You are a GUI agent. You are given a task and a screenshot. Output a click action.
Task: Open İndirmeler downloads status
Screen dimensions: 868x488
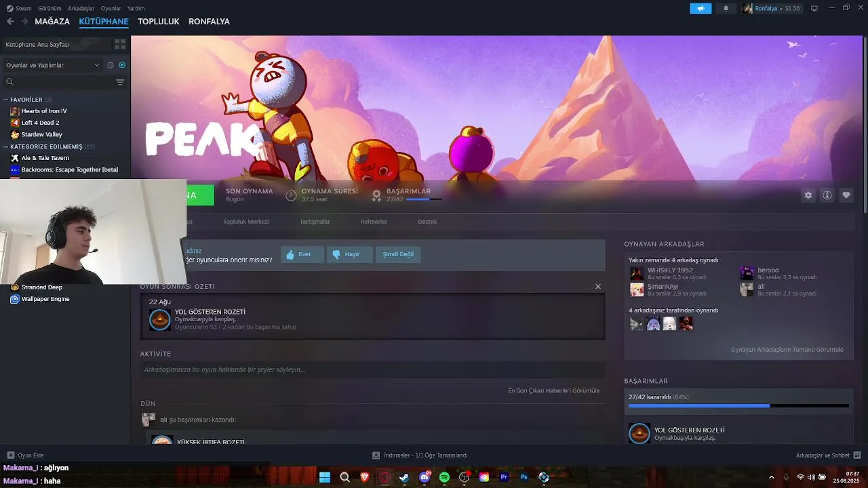[x=420, y=455]
